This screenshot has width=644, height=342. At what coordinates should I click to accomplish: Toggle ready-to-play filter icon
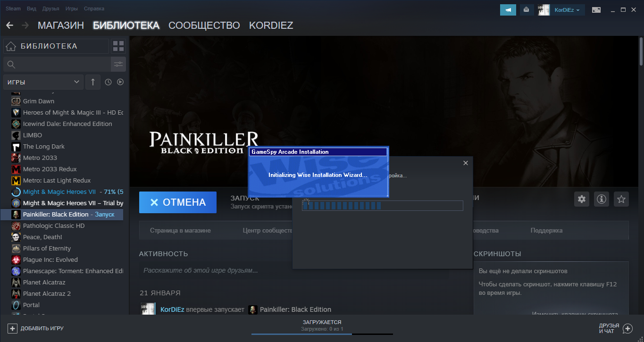coord(120,82)
